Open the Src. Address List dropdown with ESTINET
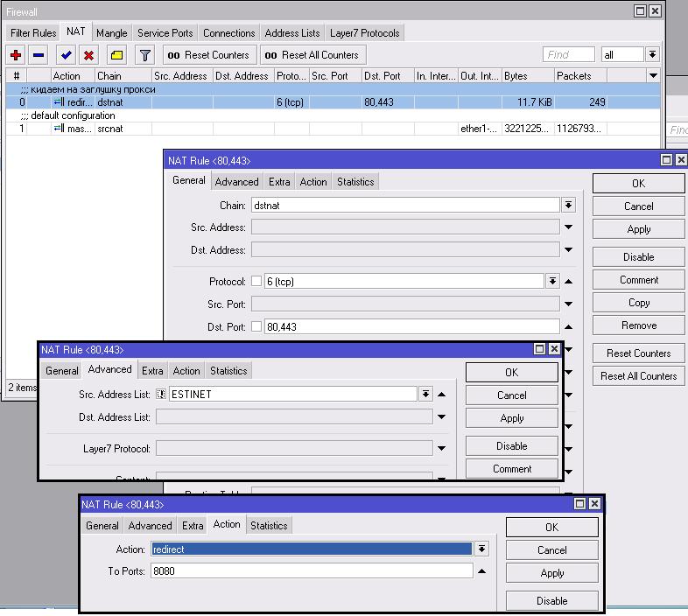Viewport: 688px width, 616px height. point(425,395)
